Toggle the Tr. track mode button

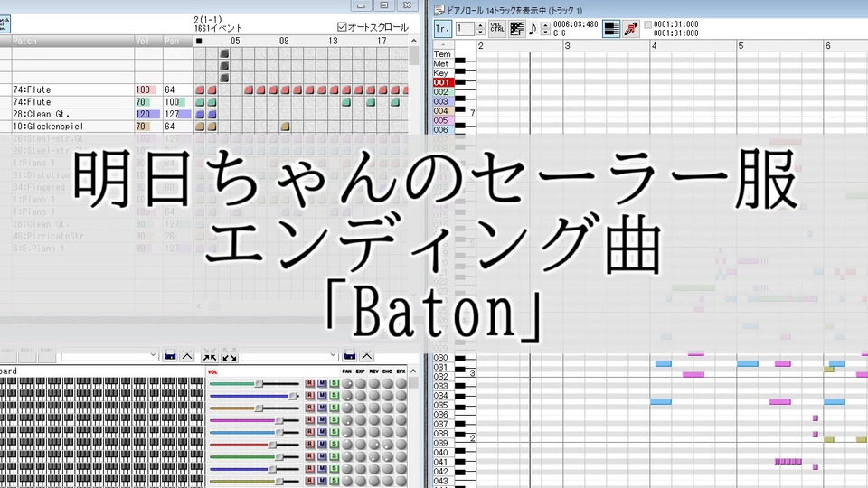pyautogui.click(x=442, y=29)
